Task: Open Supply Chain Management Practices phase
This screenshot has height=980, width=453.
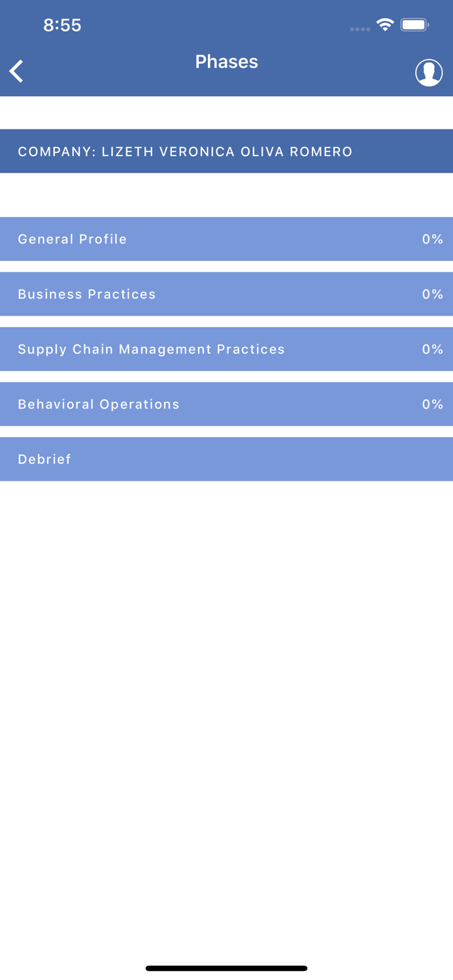Action: tap(151, 349)
